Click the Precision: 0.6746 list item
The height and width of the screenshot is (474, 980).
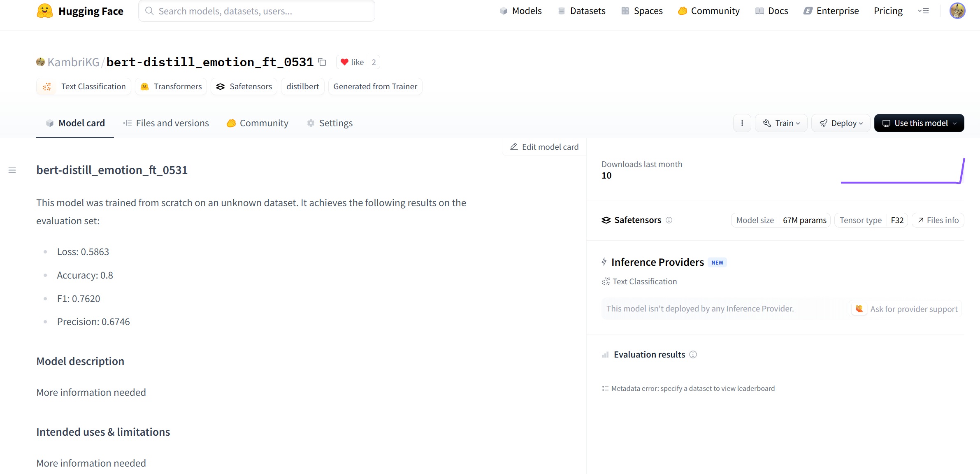coord(93,322)
